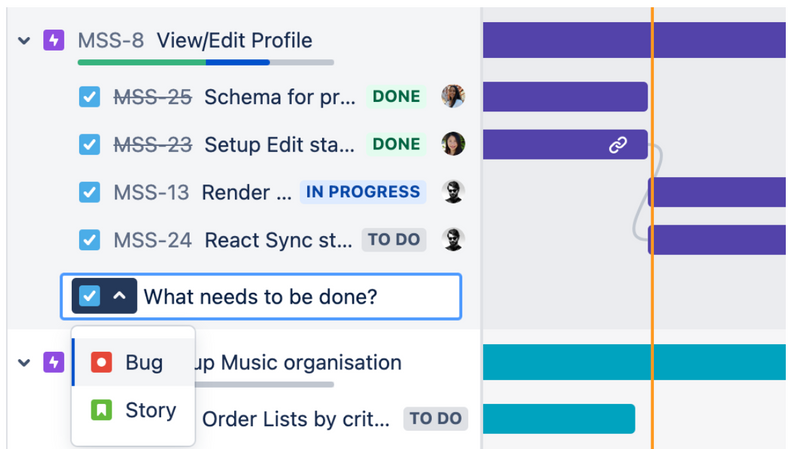Click the MSS-8 epic lightning icon
Viewport: 800px width, 449px height.
click(x=54, y=41)
